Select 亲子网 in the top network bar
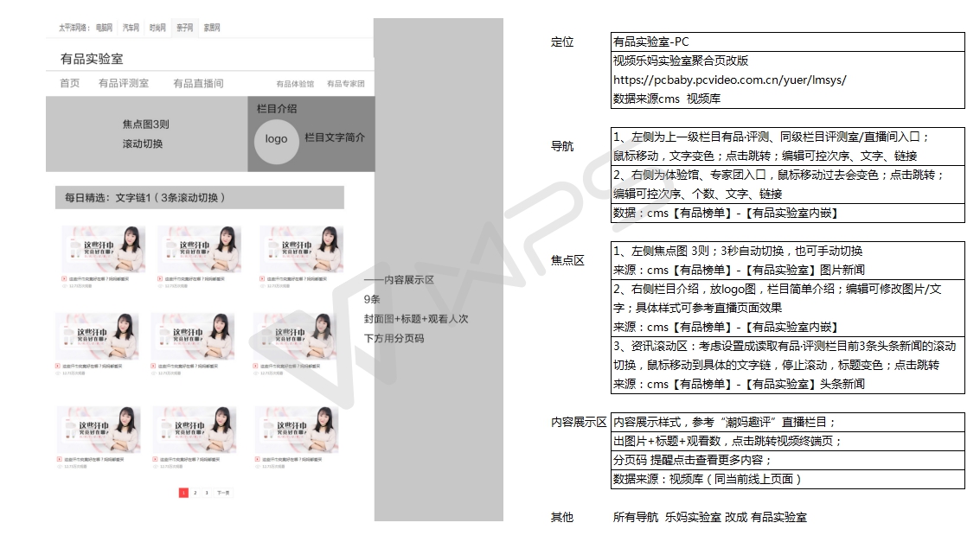 pyautogui.click(x=184, y=29)
